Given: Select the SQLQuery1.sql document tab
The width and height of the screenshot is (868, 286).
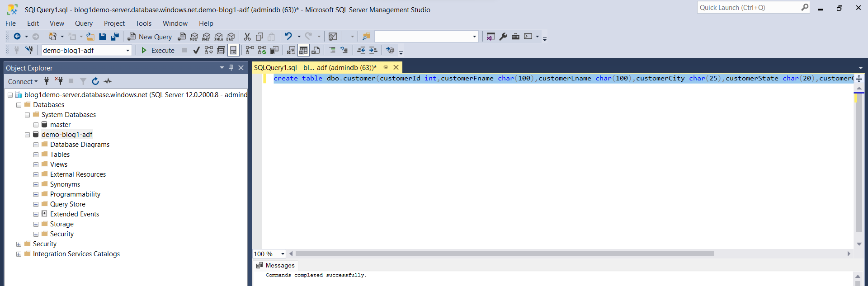Looking at the screenshot, I should click(x=315, y=68).
